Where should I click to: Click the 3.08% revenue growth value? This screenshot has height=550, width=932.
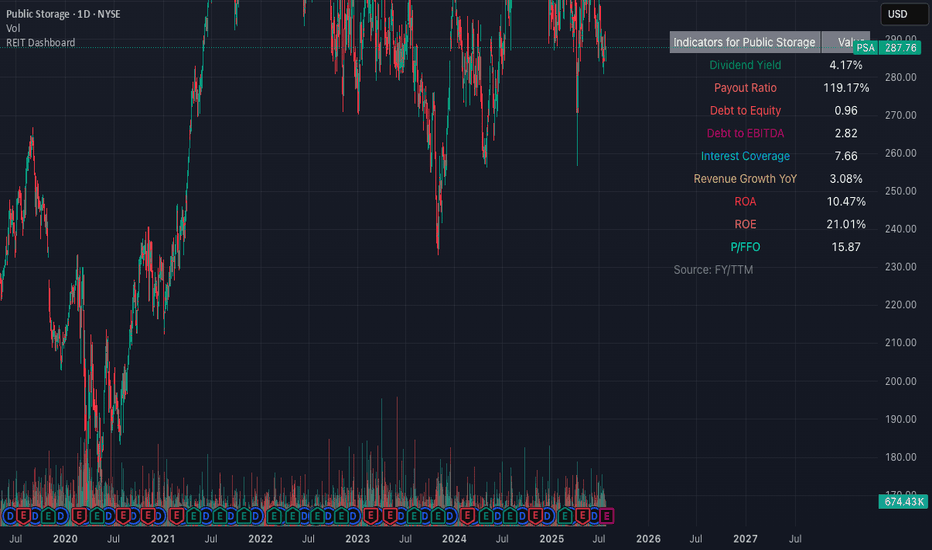click(x=846, y=179)
